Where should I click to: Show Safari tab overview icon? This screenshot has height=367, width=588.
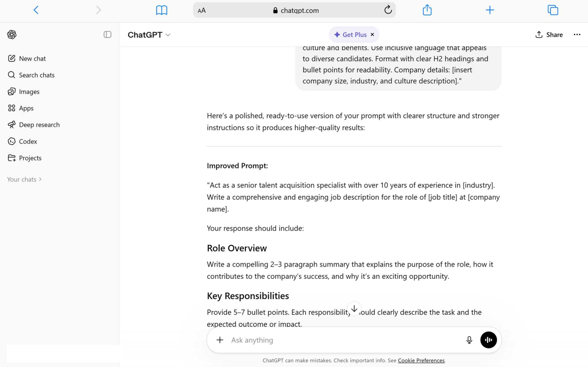[x=553, y=10]
